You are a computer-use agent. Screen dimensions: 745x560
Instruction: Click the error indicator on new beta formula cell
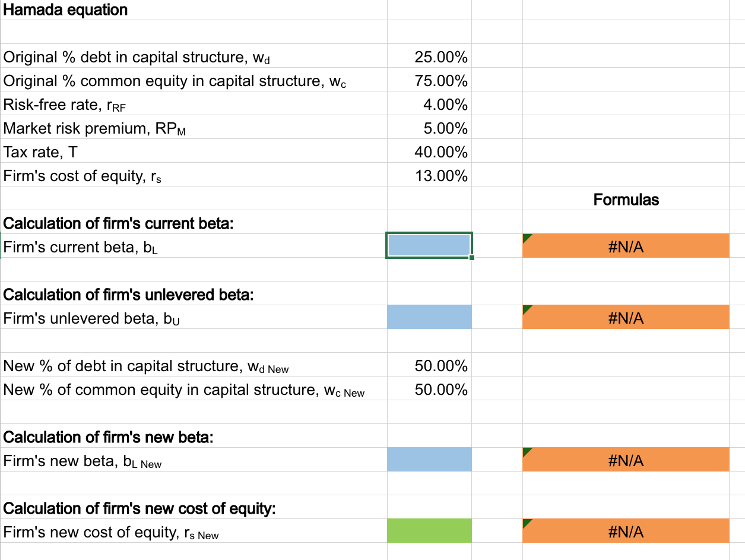(526, 451)
